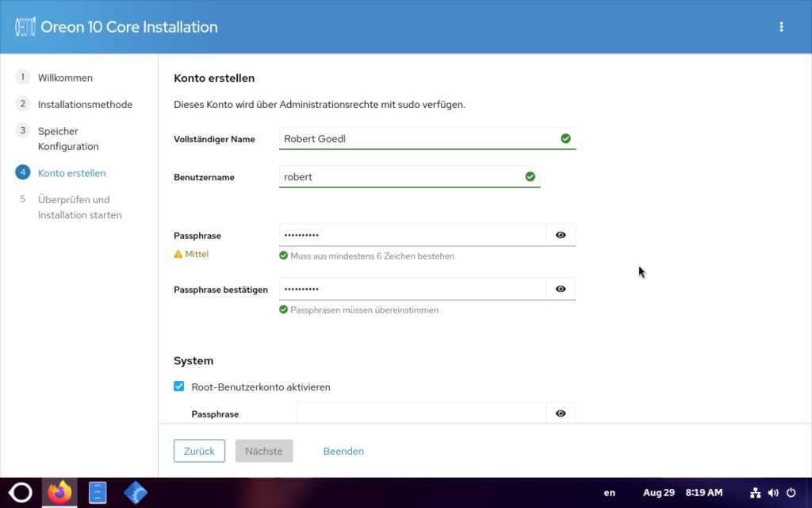The height and width of the screenshot is (508, 812).
Task: Click check icon beside 'mindestens 6 Zeichen'
Action: (x=283, y=256)
